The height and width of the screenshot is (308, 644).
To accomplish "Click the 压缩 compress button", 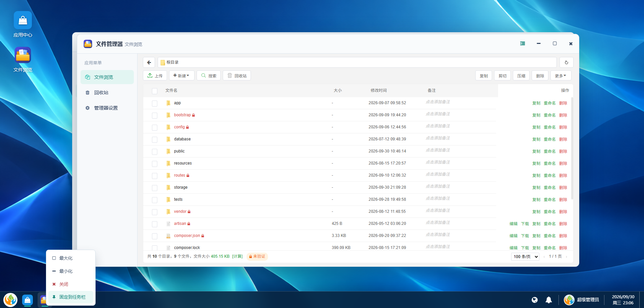I will click(521, 76).
